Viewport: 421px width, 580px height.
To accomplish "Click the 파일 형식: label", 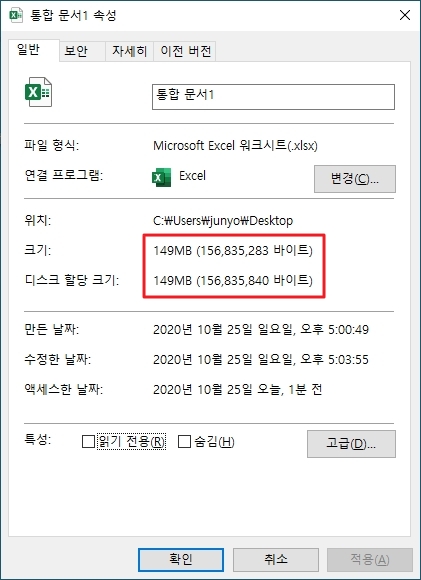I will [x=51, y=145].
